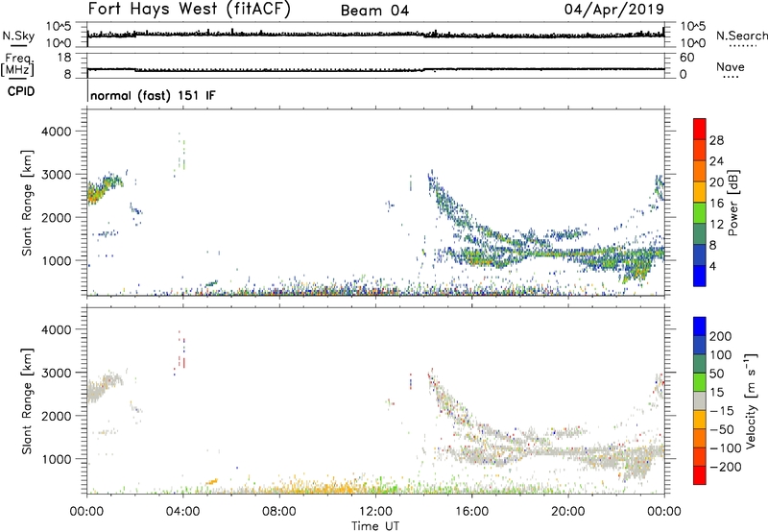Select the "Freq. [MHz]" axis label
Viewport: 768px width, 532px height.
coord(19,65)
